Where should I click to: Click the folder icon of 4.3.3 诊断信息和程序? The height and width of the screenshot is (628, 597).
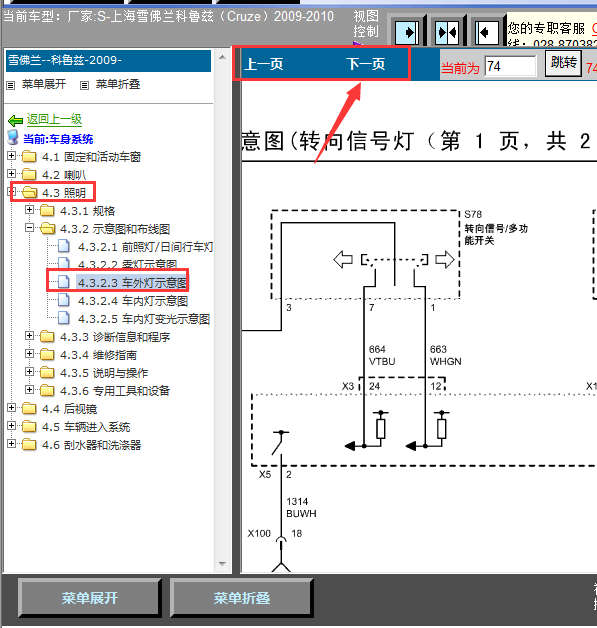pos(47,336)
